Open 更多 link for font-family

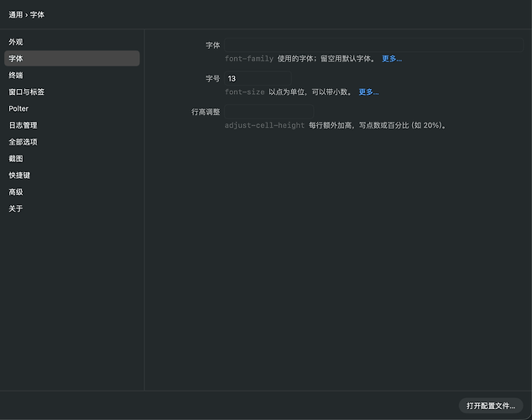click(x=392, y=59)
